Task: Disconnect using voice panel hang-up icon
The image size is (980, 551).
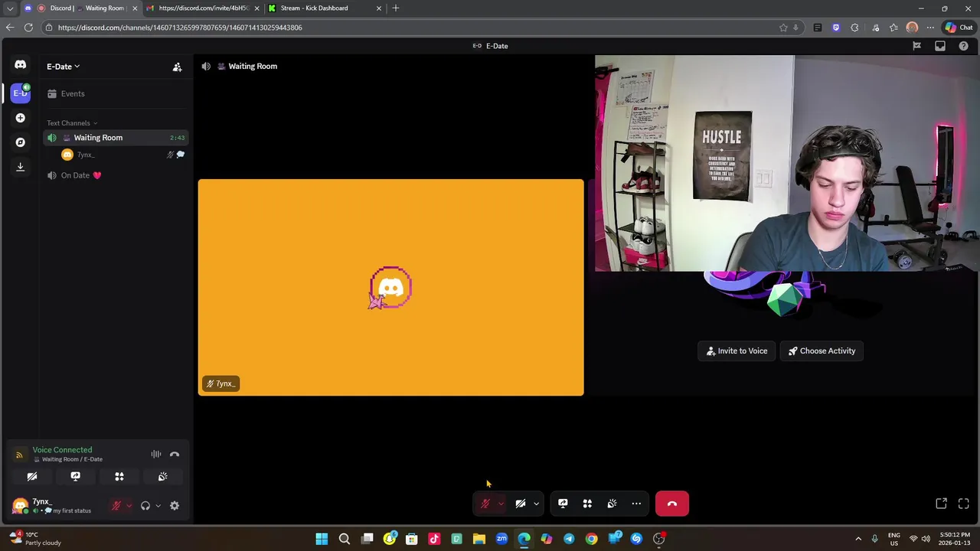Action: point(175,455)
